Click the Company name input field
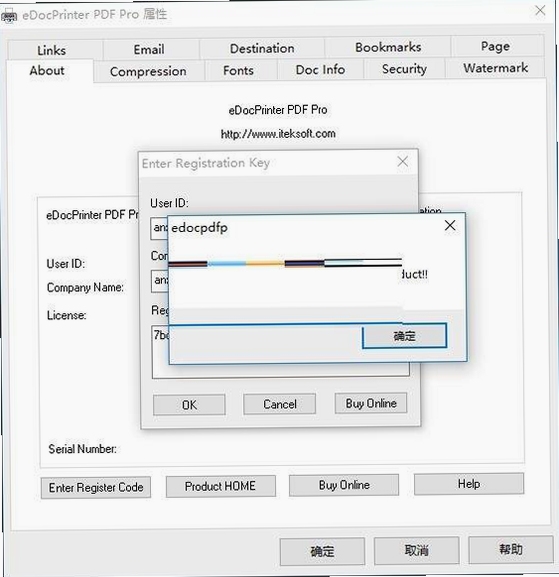Screen dimensions: 559x577 point(160,281)
